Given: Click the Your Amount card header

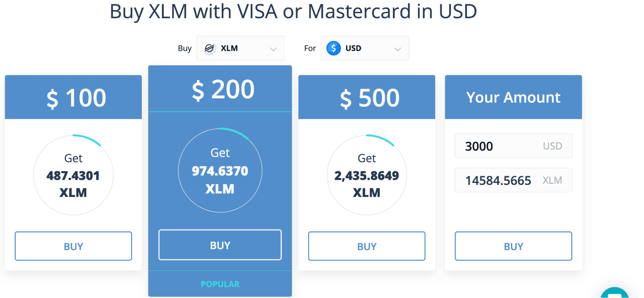Looking at the screenshot, I should tap(513, 97).
